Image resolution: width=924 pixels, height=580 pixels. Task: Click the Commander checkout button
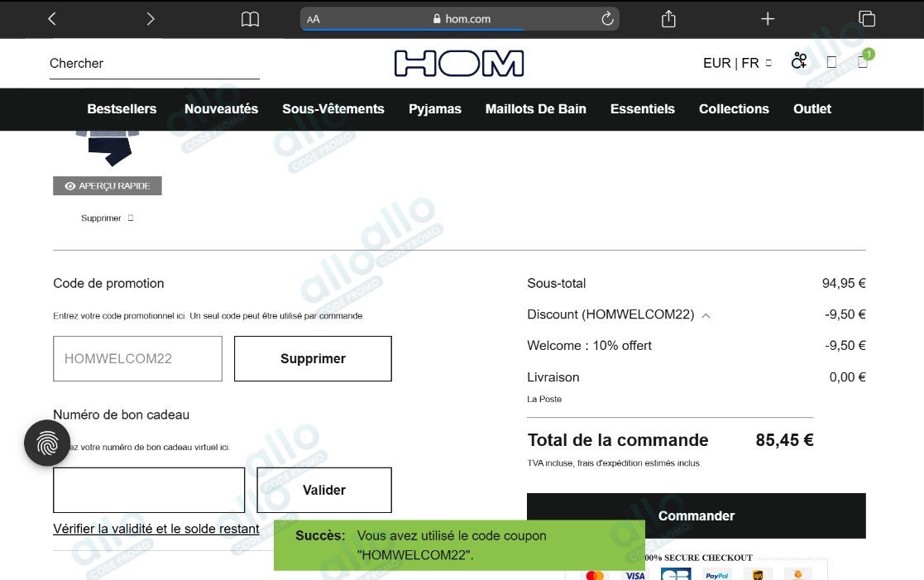[696, 515]
